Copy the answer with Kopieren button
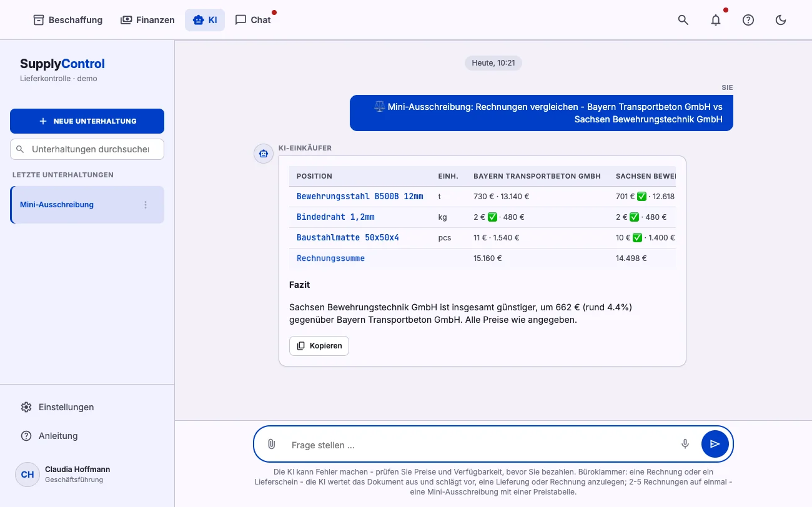812x507 pixels. point(319,346)
